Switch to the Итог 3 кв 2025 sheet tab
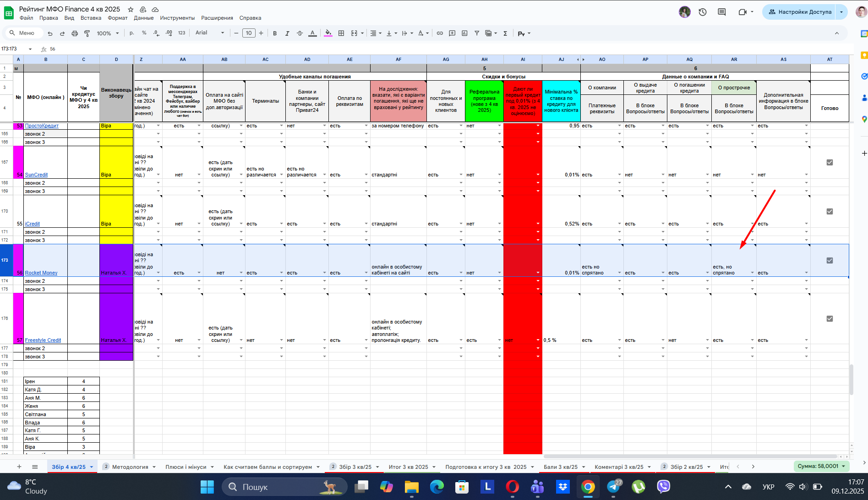 (409, 467)
